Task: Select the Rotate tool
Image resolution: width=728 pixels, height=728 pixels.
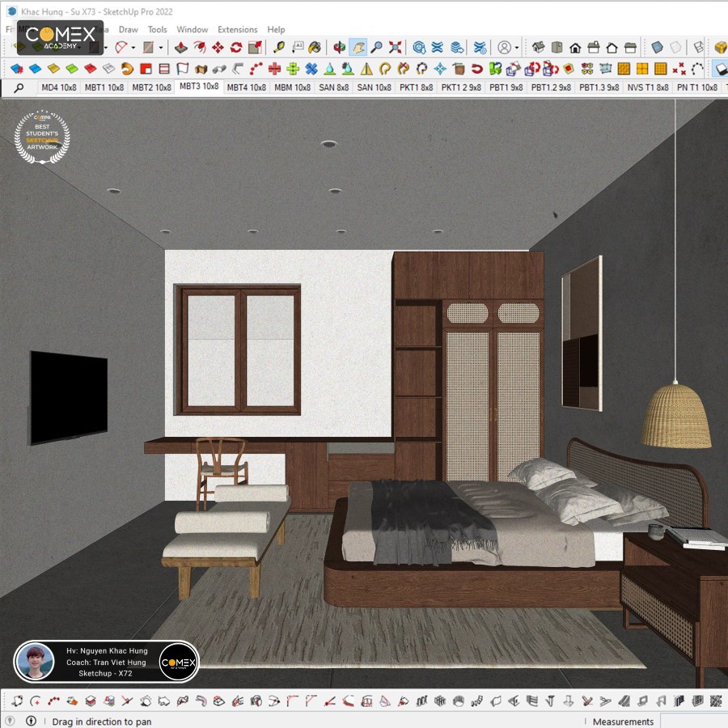Action: (x=236, y=47)
